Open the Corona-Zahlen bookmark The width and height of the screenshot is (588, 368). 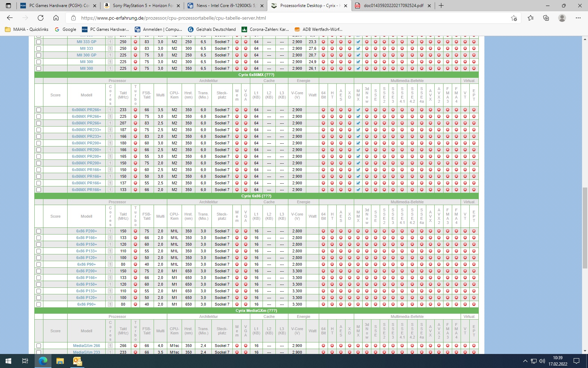pyautogui.click(x=265, y=29)
